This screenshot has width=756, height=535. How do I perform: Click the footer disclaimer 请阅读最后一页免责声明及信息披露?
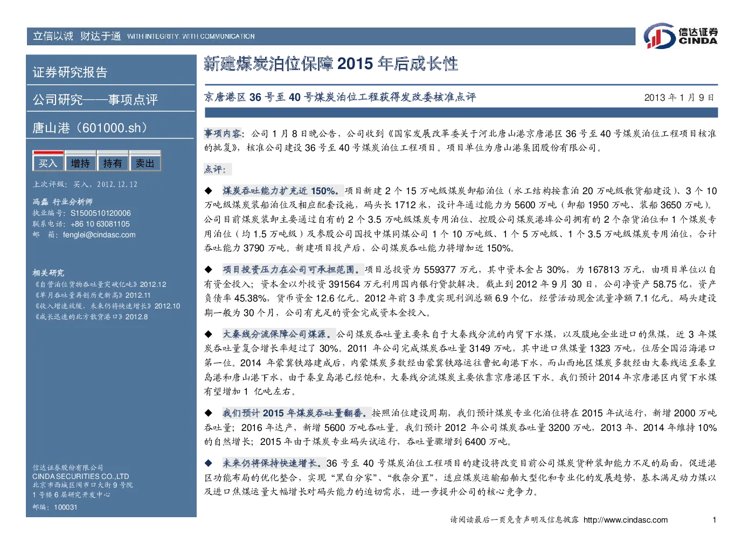click(x=514, y=520)
